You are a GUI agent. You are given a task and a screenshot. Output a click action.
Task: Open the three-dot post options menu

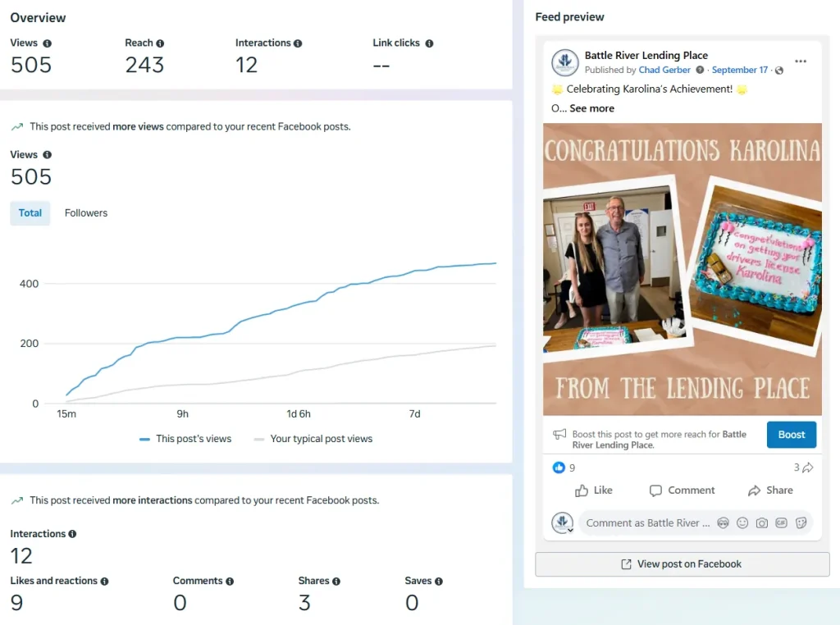[801, 62]
